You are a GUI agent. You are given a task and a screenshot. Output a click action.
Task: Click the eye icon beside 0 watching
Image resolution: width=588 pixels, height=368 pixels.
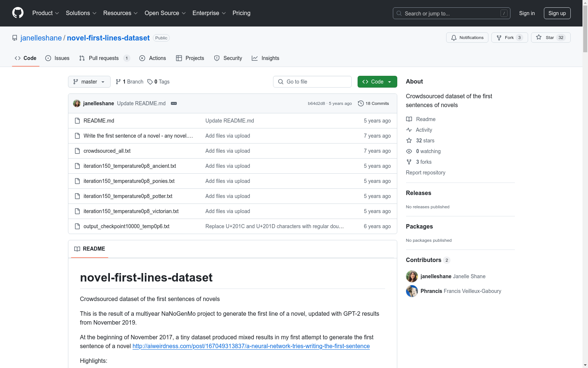(409, 151)
